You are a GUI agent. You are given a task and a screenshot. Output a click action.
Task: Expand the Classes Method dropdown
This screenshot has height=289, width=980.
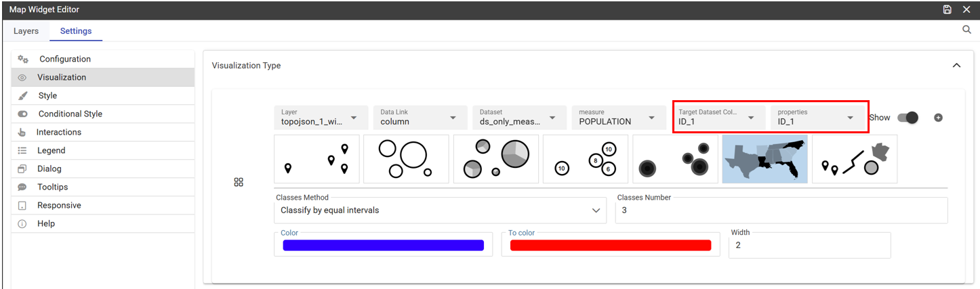(441, 210)
